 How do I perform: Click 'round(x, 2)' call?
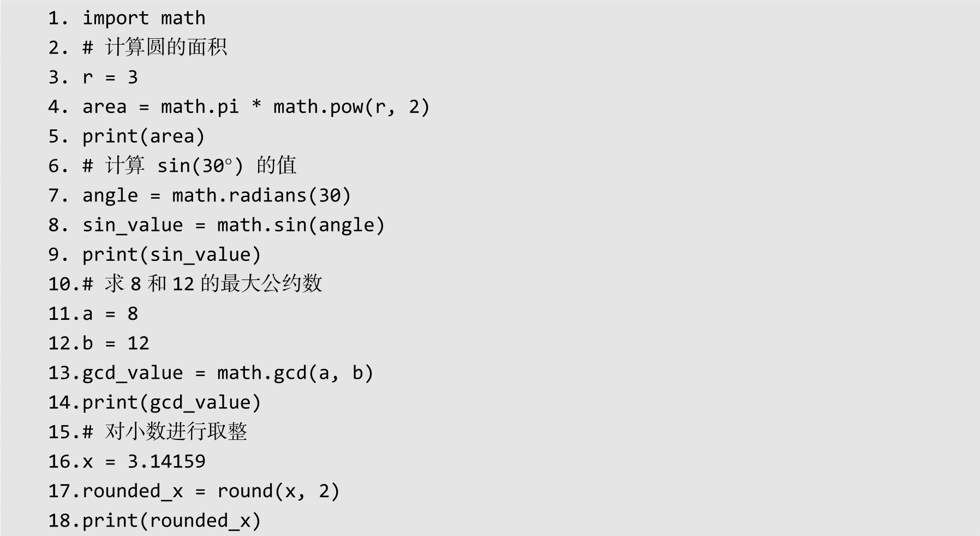coord(278,491)
